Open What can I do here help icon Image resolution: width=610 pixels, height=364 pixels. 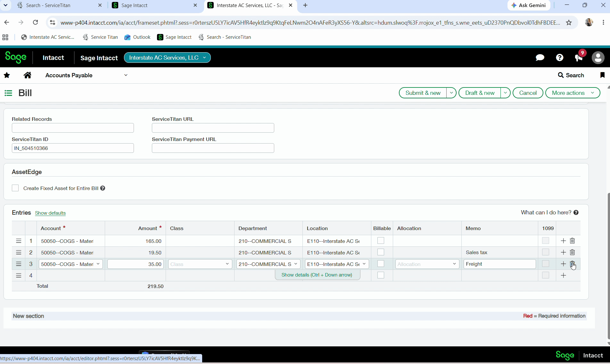[x=576, y=212]
